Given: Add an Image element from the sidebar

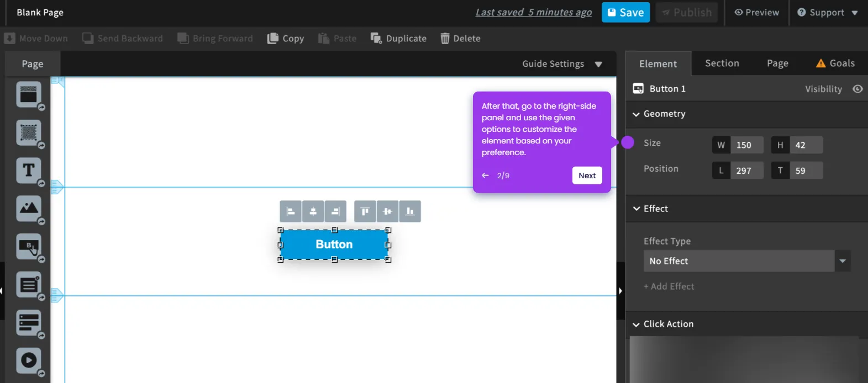Looking at the screenshot, I should coord(29,209).
